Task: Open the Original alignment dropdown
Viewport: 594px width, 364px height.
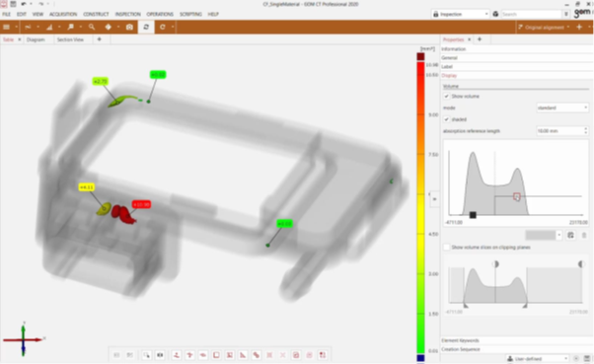Action: click(544, 27)
